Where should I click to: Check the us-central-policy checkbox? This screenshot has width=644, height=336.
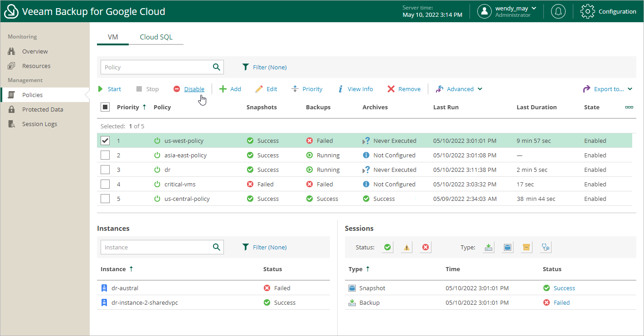click(x=105, y=199)
